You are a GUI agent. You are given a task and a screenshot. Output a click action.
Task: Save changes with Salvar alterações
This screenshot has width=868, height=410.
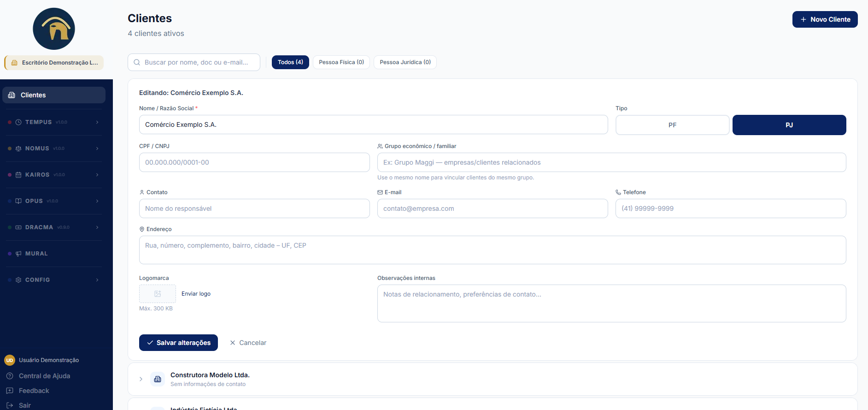[x=178, y=343]
